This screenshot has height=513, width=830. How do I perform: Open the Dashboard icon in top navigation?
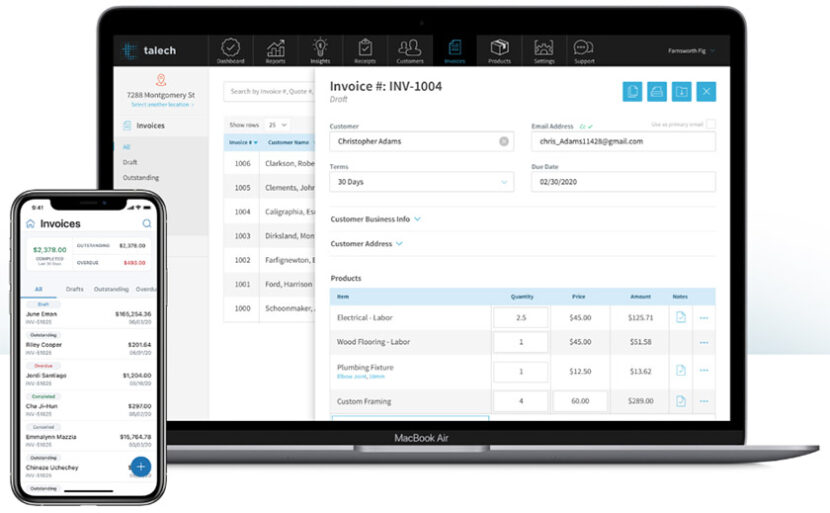pyautogui.click(x=230, y=50)
